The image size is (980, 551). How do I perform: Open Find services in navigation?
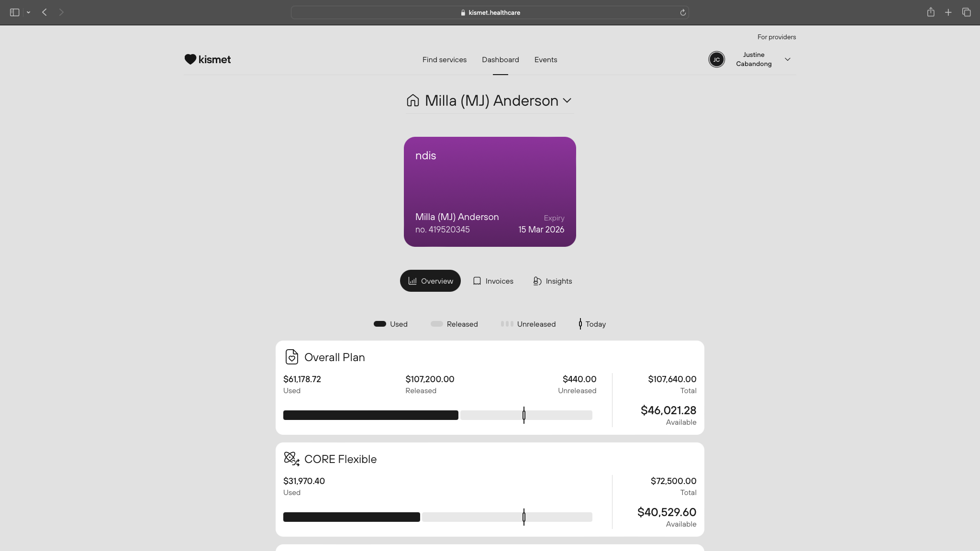[x=444, y=59]
